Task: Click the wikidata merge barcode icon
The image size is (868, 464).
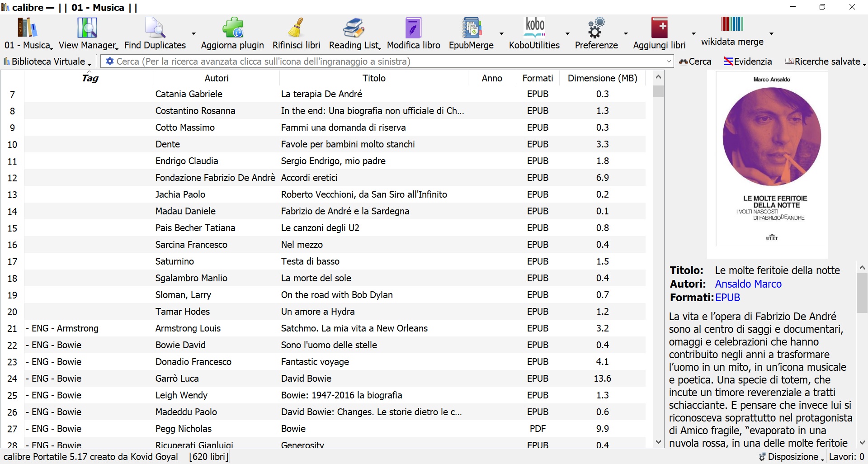Action: (732, 25)
